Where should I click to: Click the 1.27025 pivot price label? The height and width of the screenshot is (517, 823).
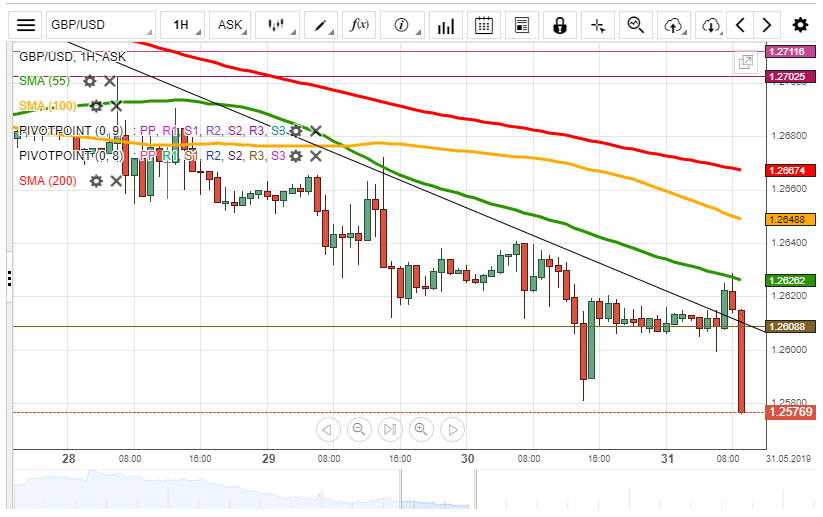790,77
